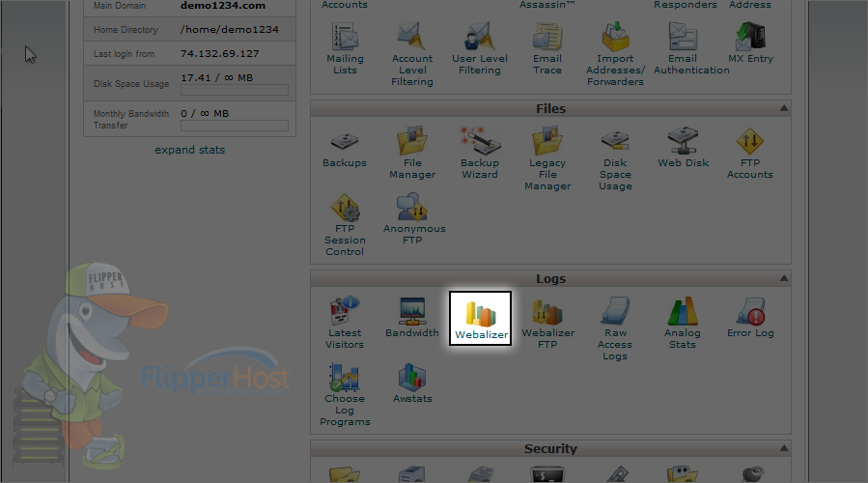The height and width of the screenshot is (483, 868).
Task: Open Account Level Filtering
Action: (x=412, y=54)
